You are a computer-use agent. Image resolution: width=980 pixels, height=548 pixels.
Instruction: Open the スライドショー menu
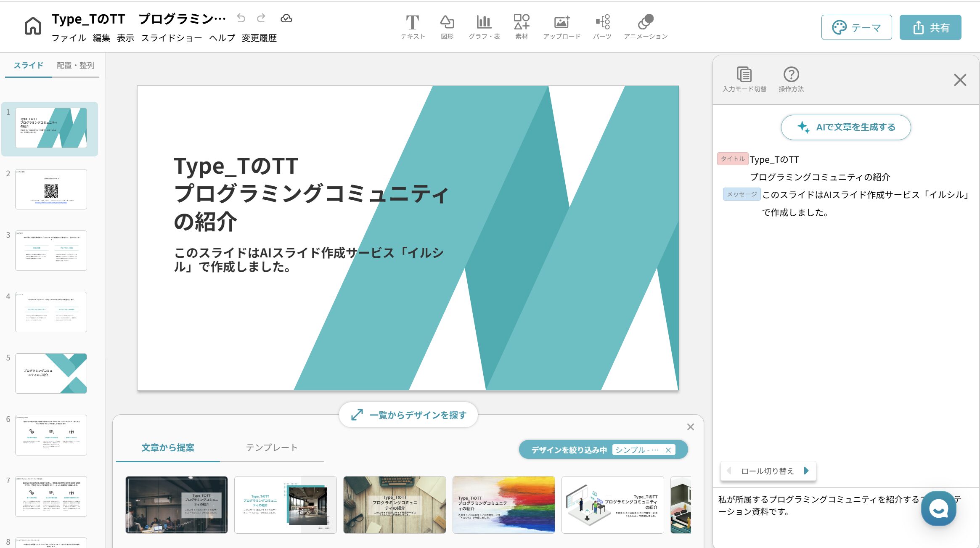tap(171, 38)
